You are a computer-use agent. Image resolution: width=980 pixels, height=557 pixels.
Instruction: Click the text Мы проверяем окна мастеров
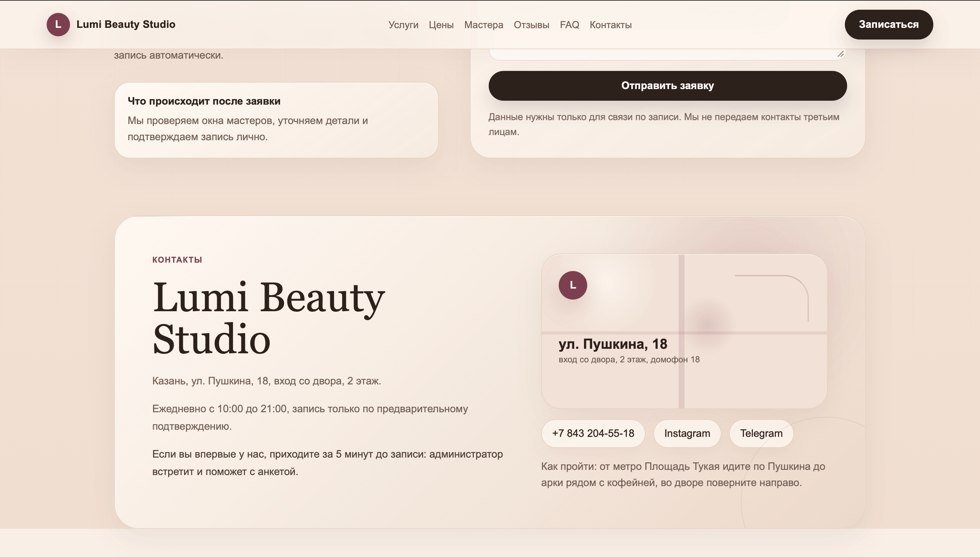(248, 129)
